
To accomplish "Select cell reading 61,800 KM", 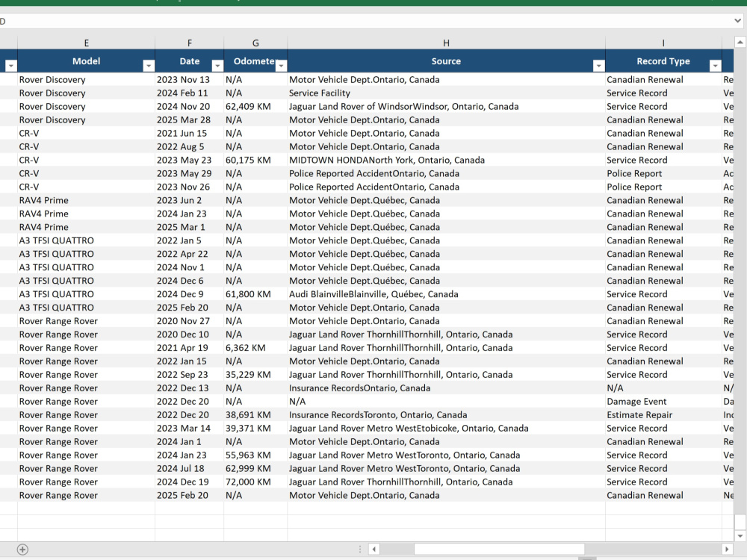I will [255, 293].
